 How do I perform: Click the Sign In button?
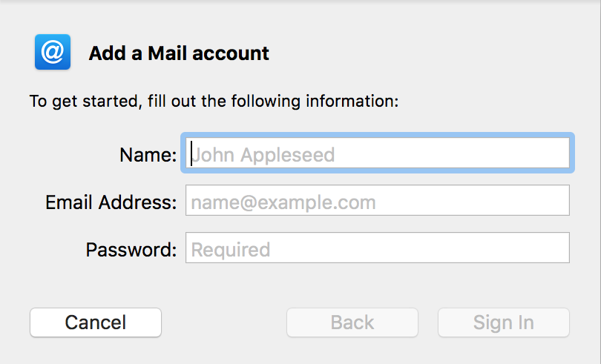click(x=504, y=322)
